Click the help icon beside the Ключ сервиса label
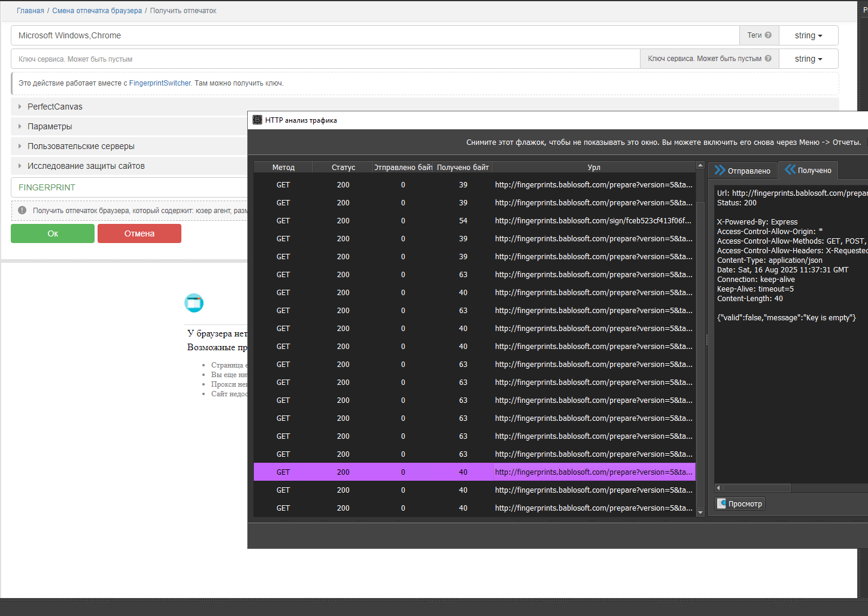Screen dimensions: 868x616 click(768, 59)
